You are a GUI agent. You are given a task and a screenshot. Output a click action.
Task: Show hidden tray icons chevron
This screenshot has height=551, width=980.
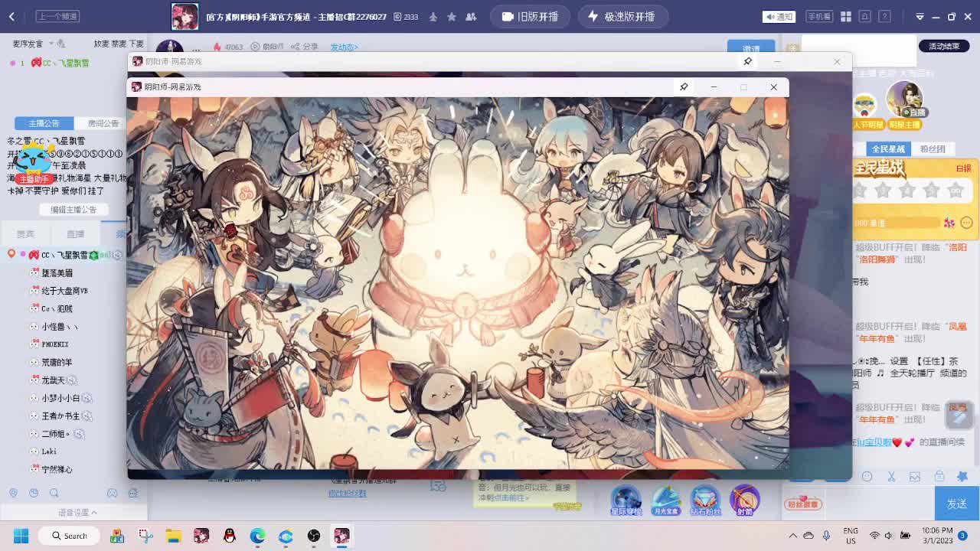point(792,536)
